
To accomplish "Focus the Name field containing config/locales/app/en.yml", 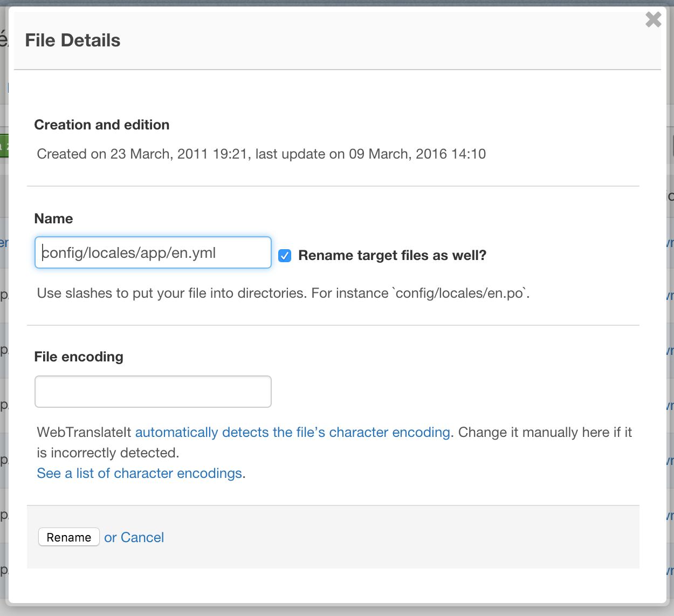I will click(153, 253).
